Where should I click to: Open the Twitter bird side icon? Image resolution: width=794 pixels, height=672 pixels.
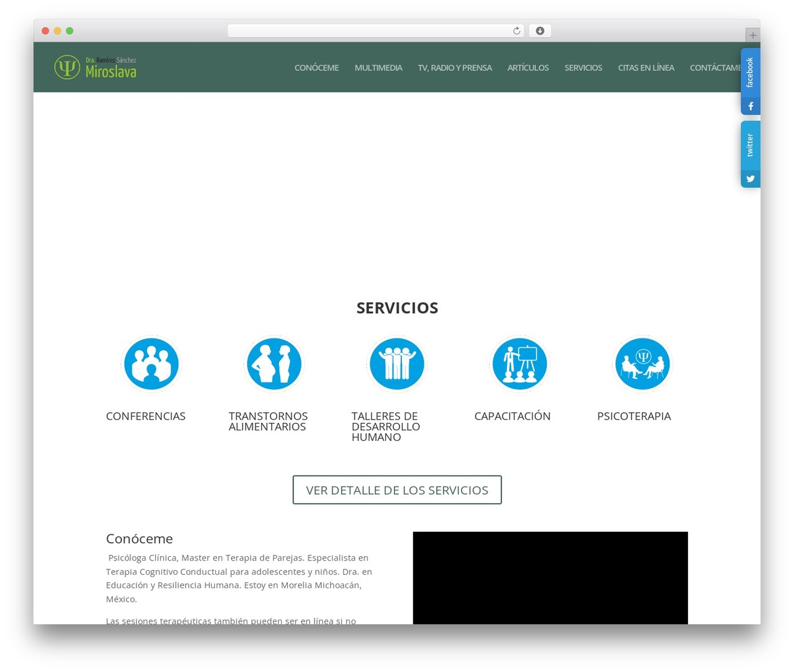[x=751, y=179]
